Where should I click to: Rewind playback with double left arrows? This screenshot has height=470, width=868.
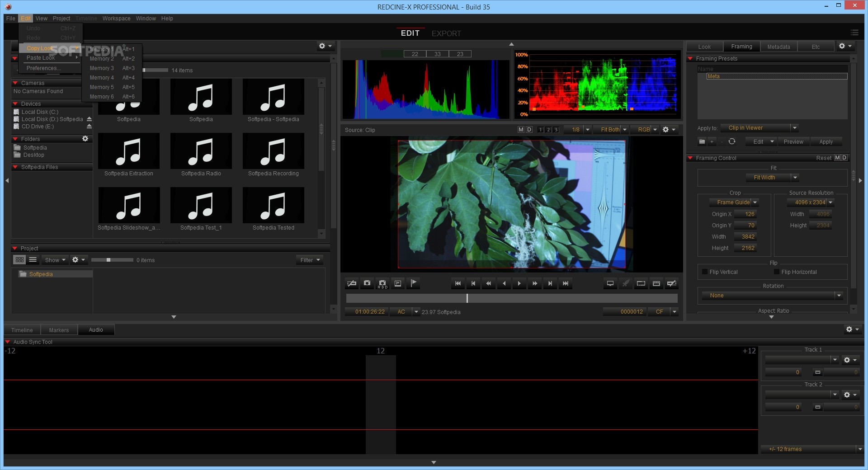point(489,283)
